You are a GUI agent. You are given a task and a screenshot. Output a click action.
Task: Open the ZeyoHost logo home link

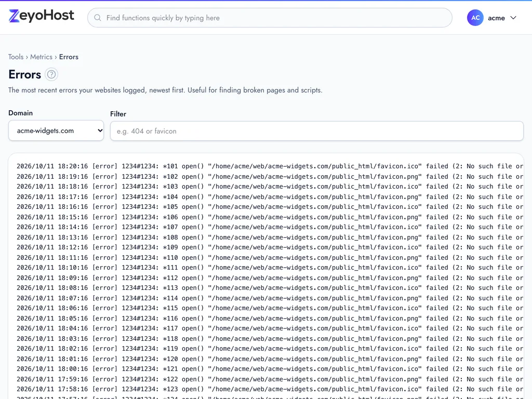click(x=41, y=16)
